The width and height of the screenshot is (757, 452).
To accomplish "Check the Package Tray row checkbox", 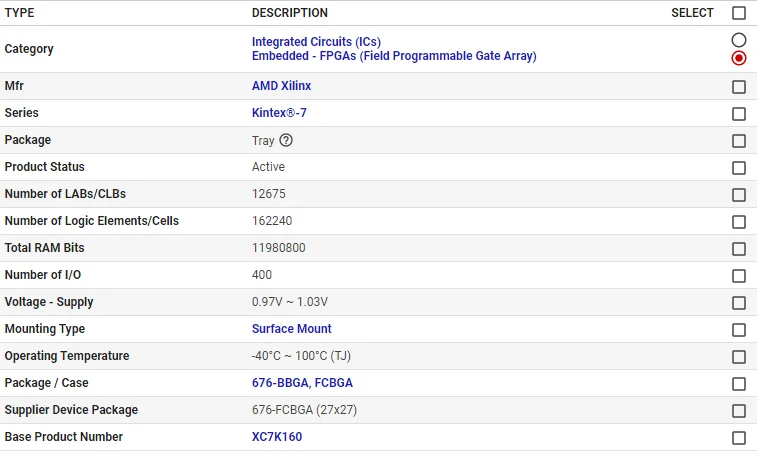I will [739, 141].
